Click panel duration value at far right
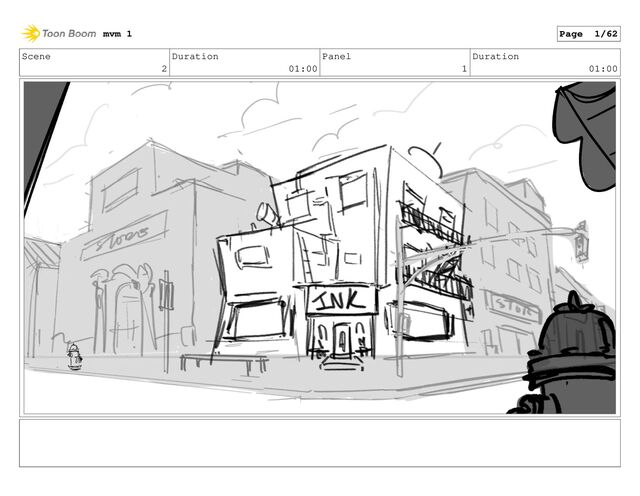Screen dimensions: 640x496 click(603, 69)
